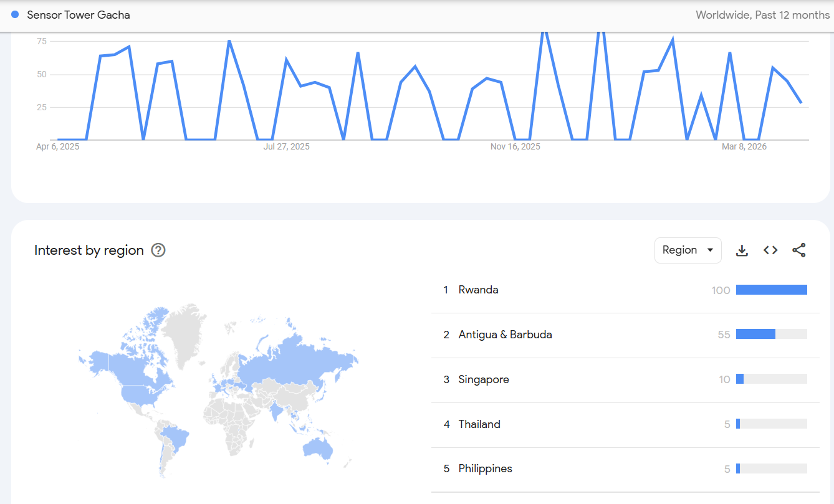The width and height of the screenshot is (834, 504).
Task: Open the embed code for region widget
Action: coord(770,250)
